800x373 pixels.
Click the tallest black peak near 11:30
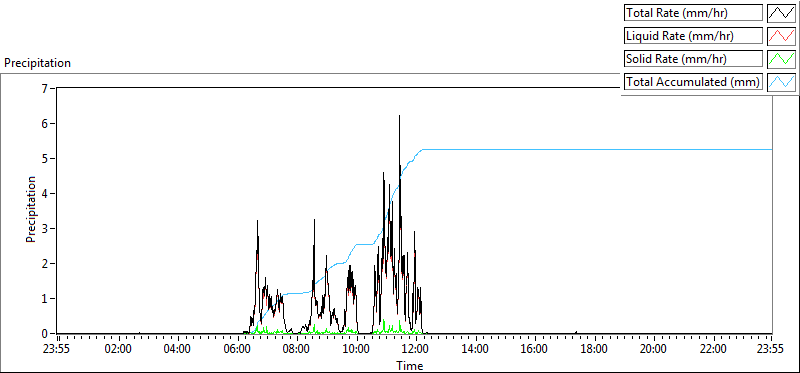click(399, 117)
